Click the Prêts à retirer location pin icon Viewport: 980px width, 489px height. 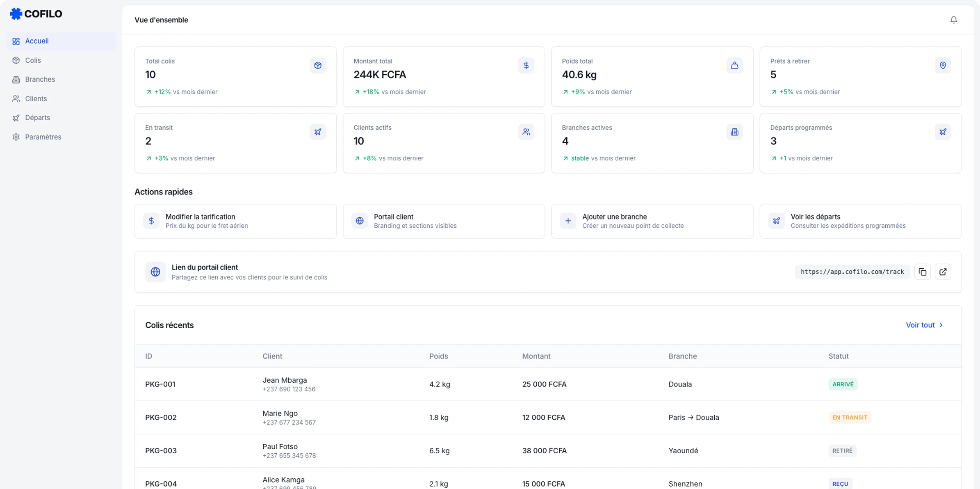[943, 66]
